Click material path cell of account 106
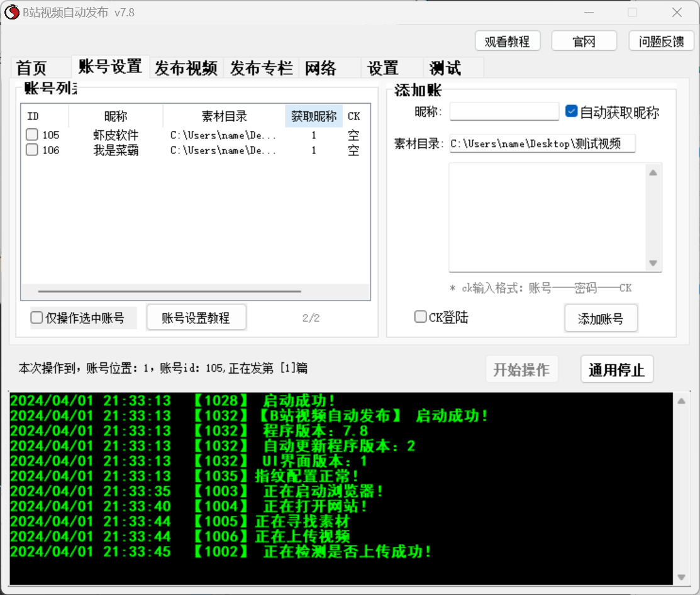Screen dimensions: 700x595 point(223,150)
